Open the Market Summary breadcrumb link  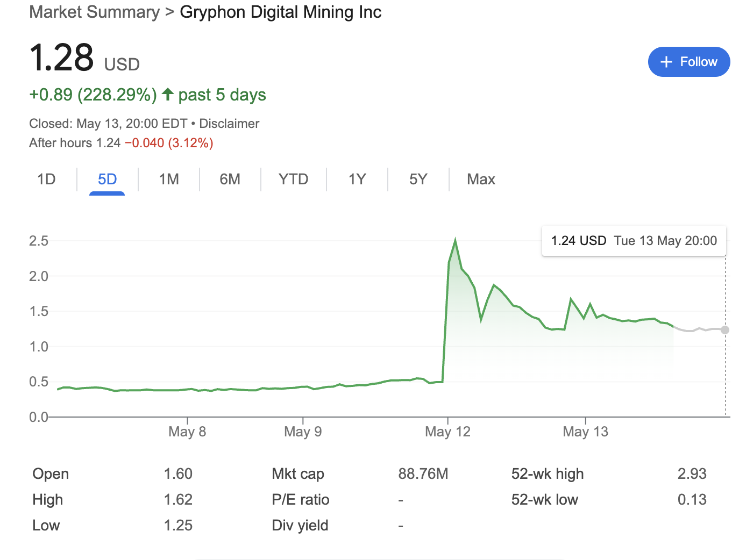[x=95, y=12]
